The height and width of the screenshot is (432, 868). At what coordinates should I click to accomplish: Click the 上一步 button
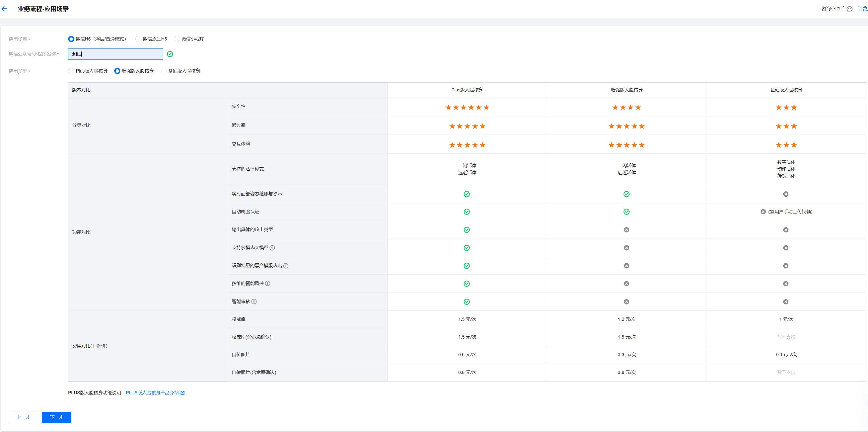tap(23, 417)
